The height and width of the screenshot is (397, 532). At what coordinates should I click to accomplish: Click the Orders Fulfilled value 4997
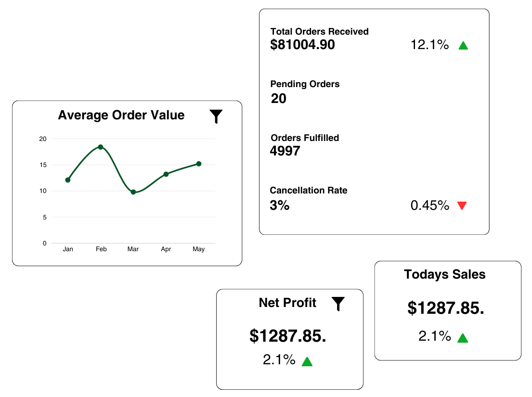tap(285, 151)
